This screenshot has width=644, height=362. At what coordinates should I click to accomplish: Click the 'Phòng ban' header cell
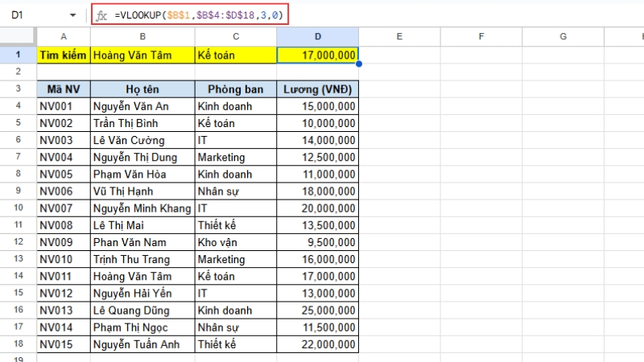(x=235, y=88)
